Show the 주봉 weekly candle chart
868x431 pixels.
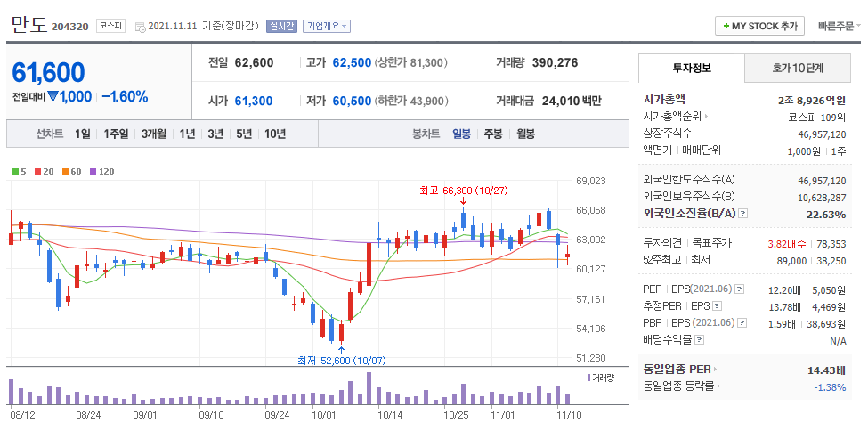(493, 134)
